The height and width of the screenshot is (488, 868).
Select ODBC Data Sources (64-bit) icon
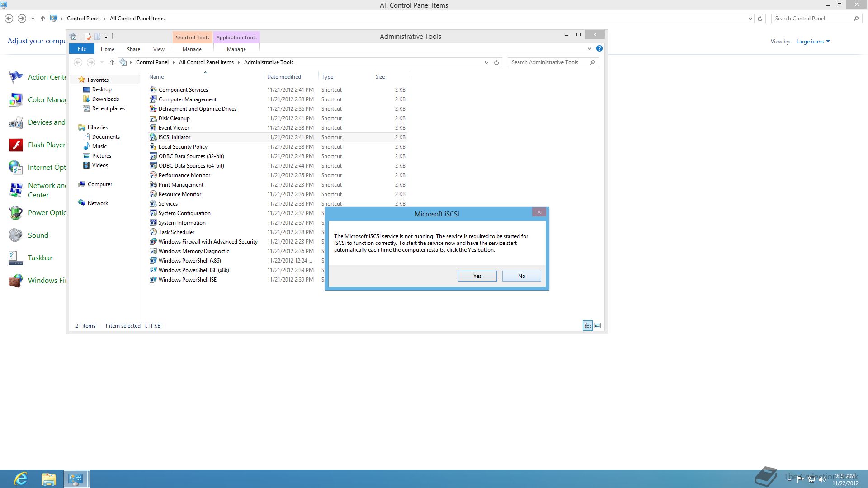[153, 166]
